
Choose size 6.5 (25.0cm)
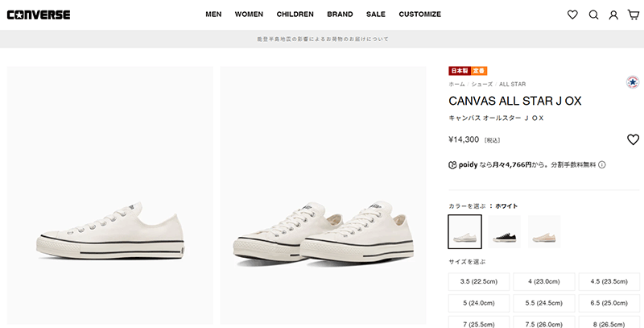tap(610, 304)
